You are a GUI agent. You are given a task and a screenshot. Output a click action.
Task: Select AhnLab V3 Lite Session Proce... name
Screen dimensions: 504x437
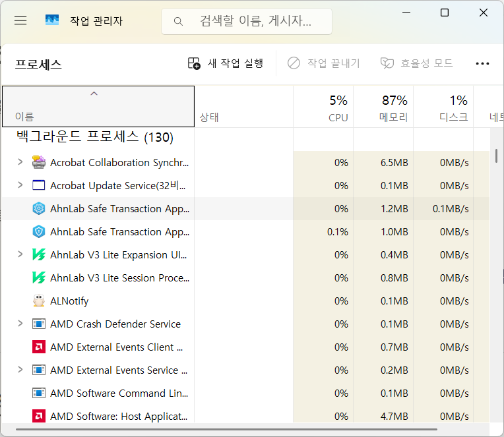(119, 277)
